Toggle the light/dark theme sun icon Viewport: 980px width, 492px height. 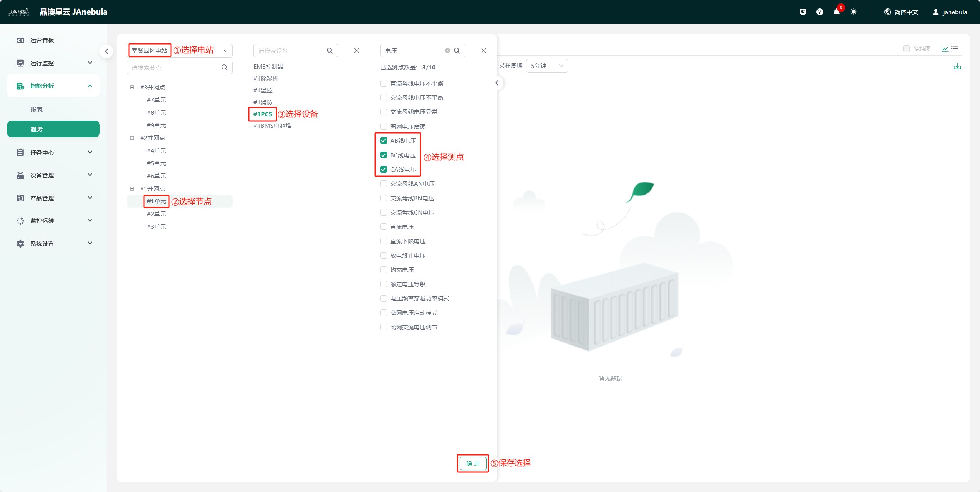[853, 12]
